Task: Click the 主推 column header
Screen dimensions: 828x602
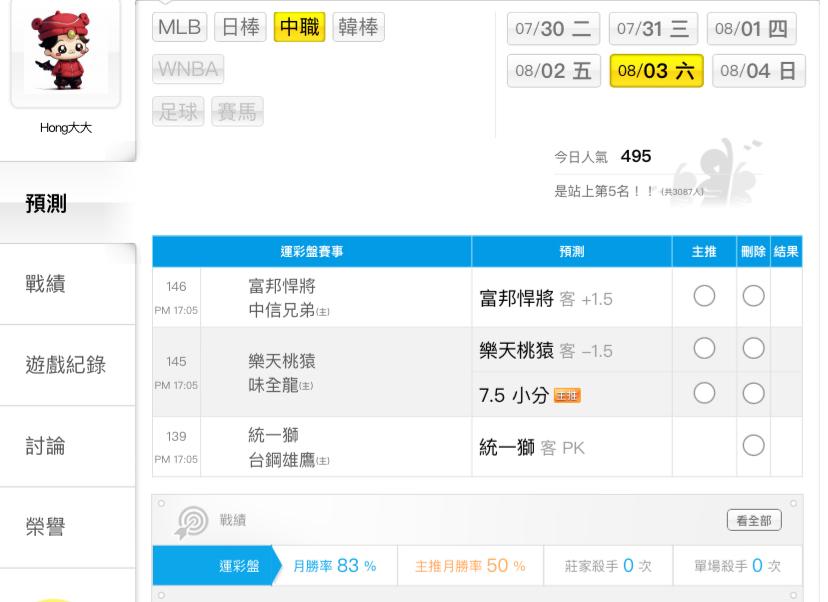Action: pyautogui.click(x=704, y=251)
